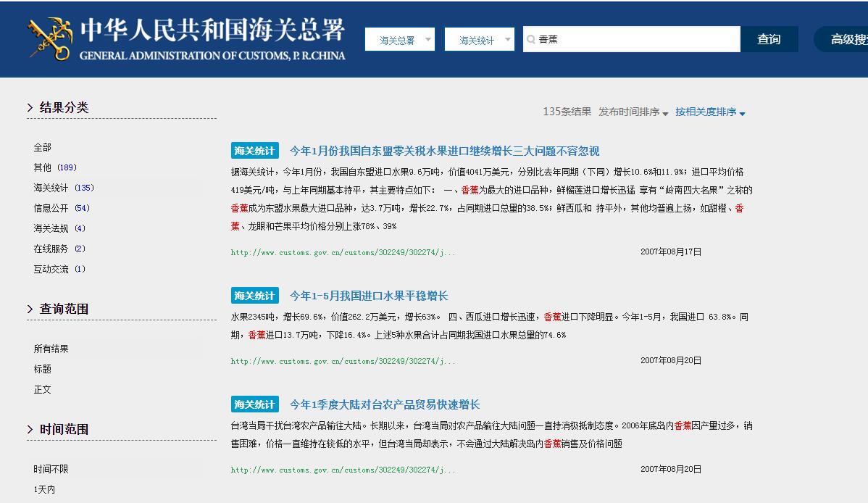
Task: Click the 135条结果 count text
Action: pos(567,112)
